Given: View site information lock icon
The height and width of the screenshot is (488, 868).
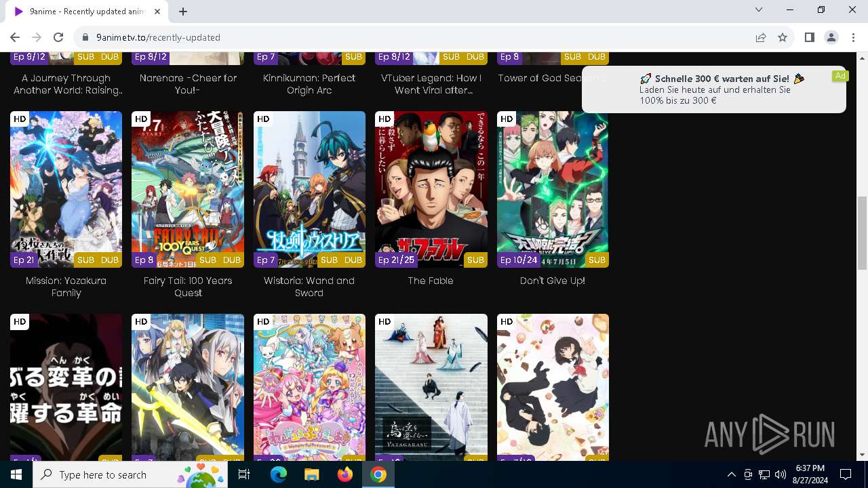Looking at the screenshot, I should pyautogui.click(x=85, y=37).
